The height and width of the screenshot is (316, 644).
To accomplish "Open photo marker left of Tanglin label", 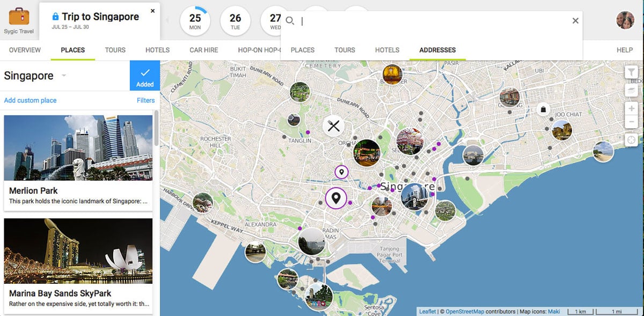I will point(294,119).
